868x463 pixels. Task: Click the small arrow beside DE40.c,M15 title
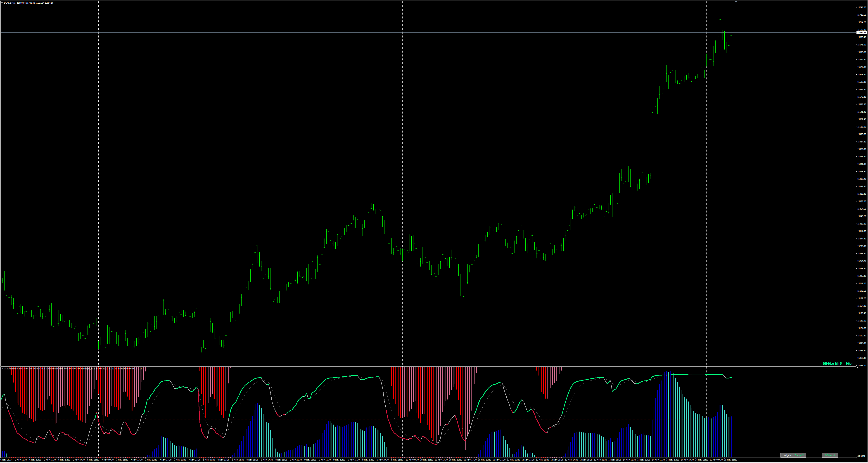2,3
